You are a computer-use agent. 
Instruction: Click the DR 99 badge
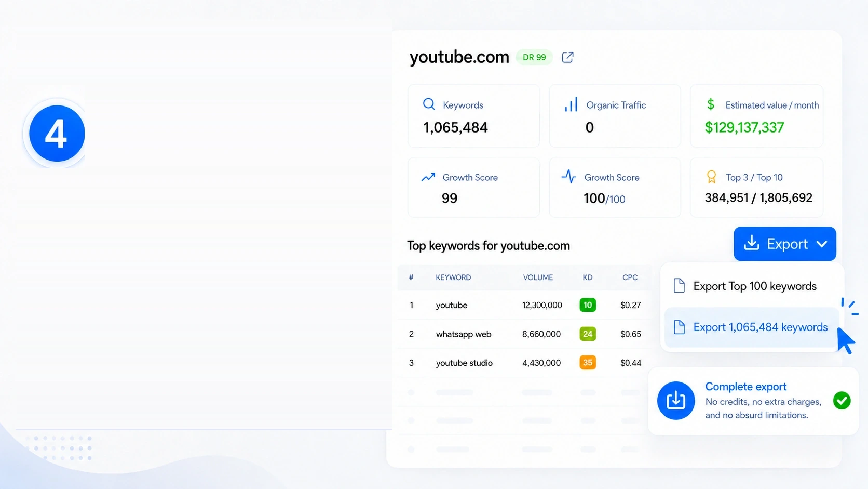pyautogui.click(x=534, y=57)
